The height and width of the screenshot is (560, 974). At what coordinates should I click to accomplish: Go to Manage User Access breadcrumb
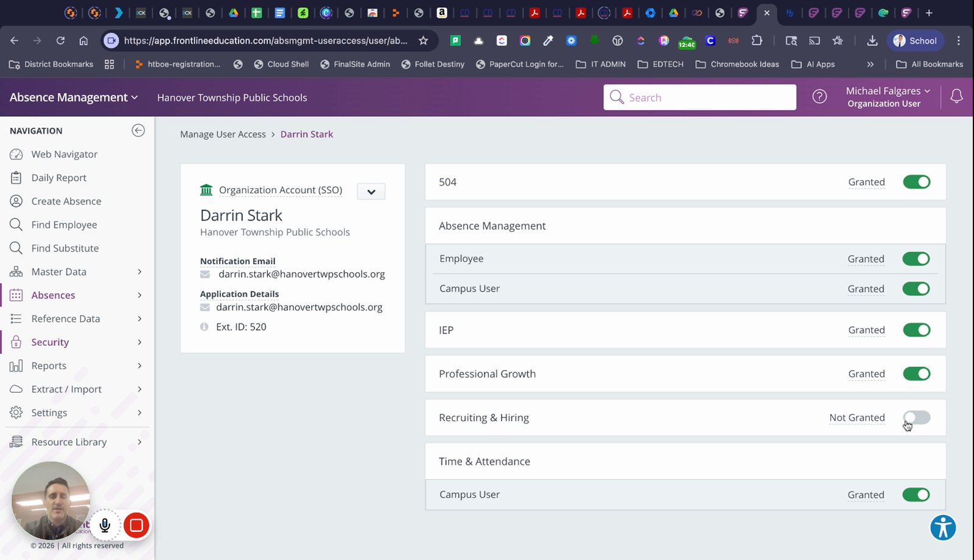click(223, 134)
